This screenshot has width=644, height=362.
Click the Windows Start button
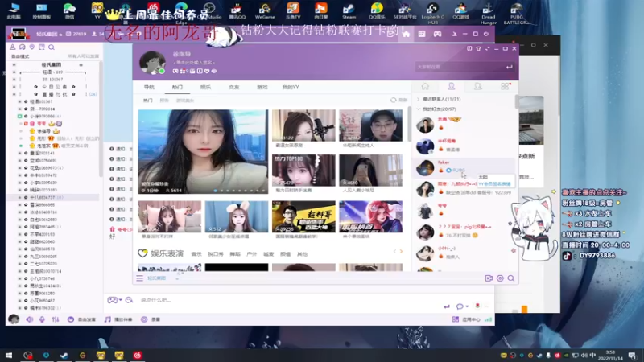(x=9, y=355)
